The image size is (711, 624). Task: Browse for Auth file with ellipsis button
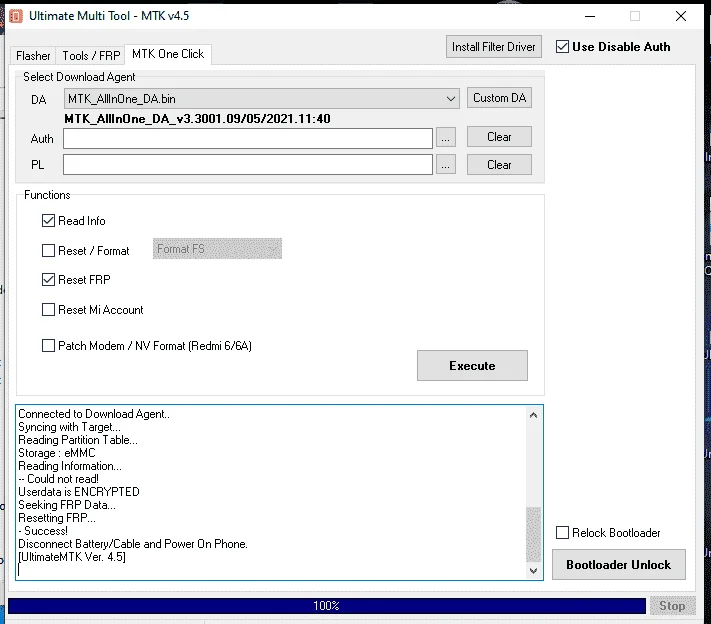[446, 138]
